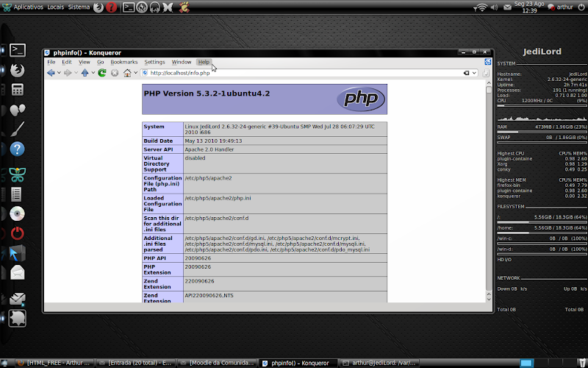Expand the Home button dropdown arrow
This screenshot has width=588, height=368.
[135, 73]
